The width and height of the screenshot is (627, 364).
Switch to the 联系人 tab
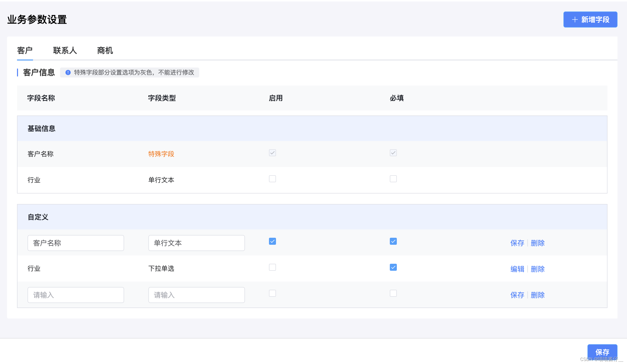tap(65, 50)
